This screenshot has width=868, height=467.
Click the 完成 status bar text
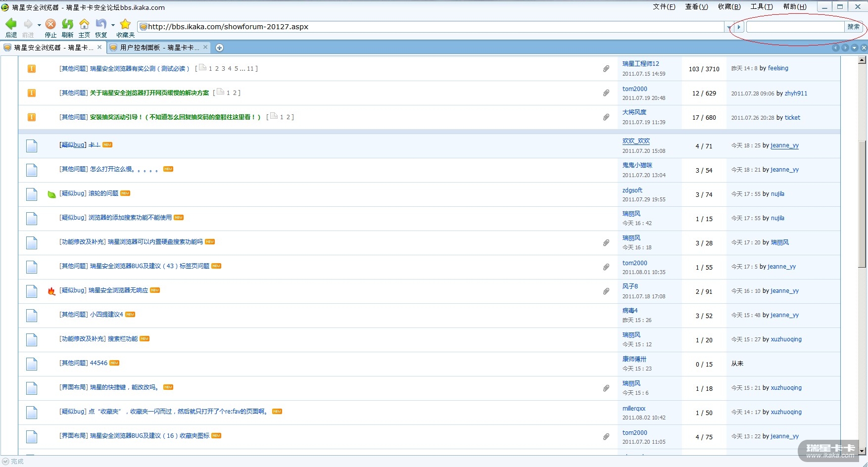click(17, 462)
